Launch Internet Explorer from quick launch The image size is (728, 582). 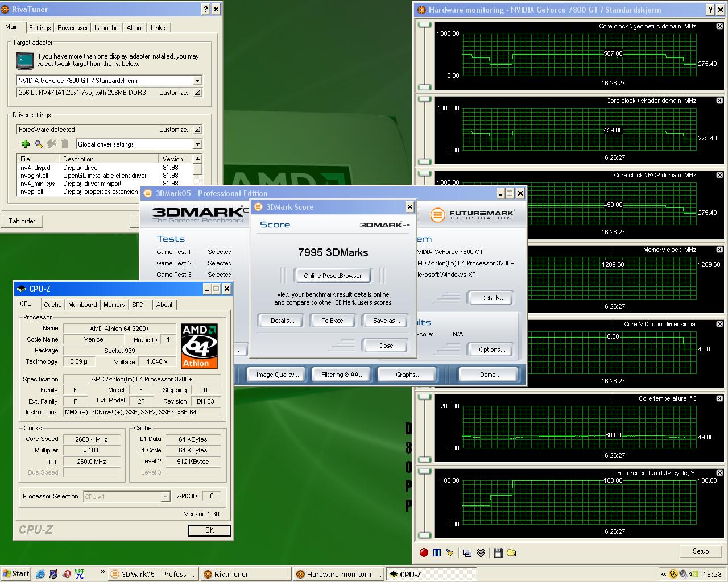pyautogui.click(x=40, y=574)
